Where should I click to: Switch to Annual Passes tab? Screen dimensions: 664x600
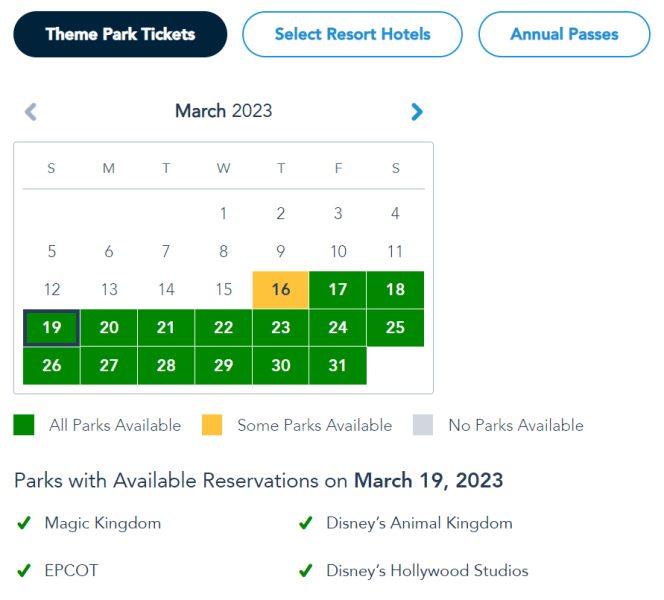[564, 34]
